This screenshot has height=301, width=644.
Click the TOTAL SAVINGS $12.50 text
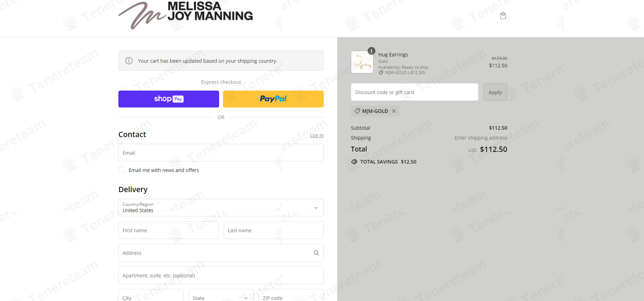(388, 162)
